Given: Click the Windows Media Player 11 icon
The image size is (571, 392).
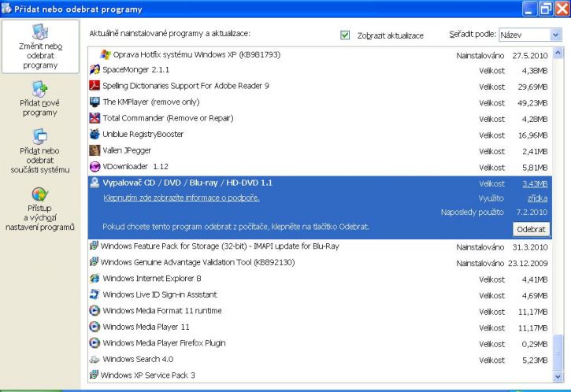Looking at the screenshot, I should (95, 327).
